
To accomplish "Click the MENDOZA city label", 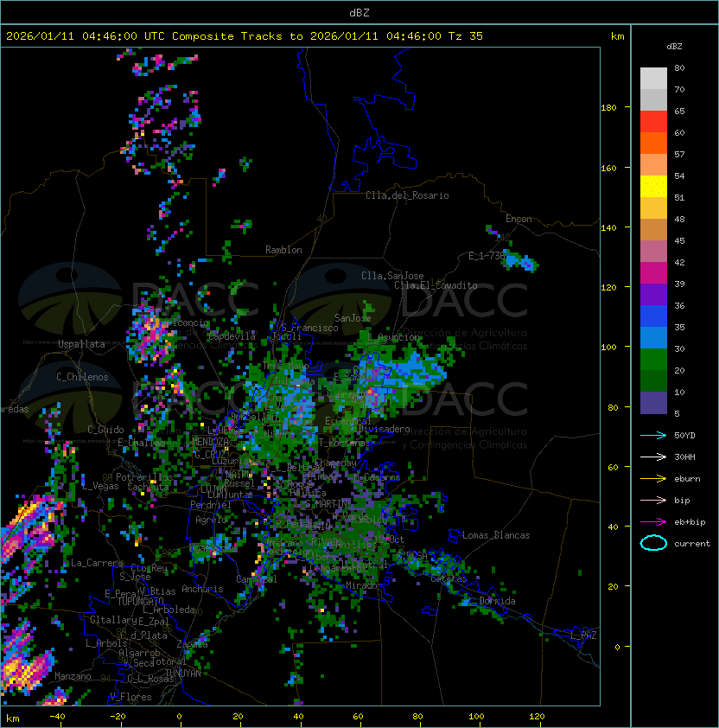I will coord(210,442).
